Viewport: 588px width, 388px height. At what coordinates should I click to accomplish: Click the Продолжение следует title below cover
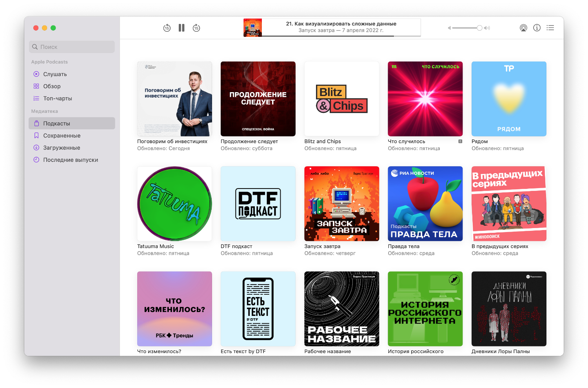tap(249, 141)
